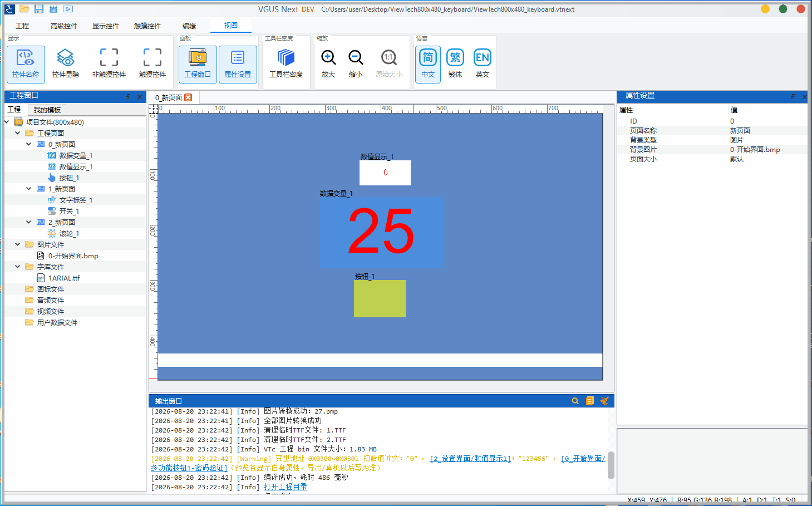Close the 0_新页面 editor tab
Image resolution: width=812 pixels, height=506 pixels.
(x=188, y=97)
